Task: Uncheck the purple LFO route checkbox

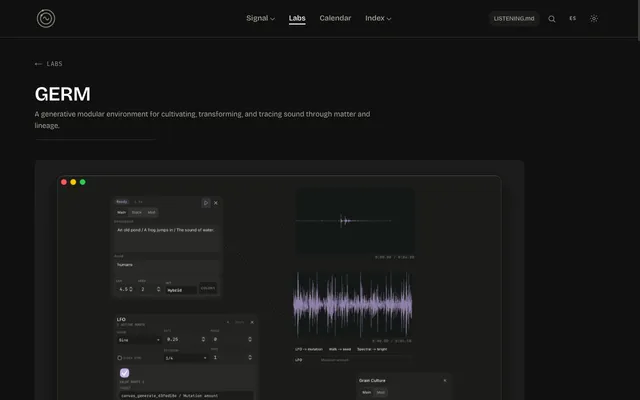Action: [x=124, y=373]
